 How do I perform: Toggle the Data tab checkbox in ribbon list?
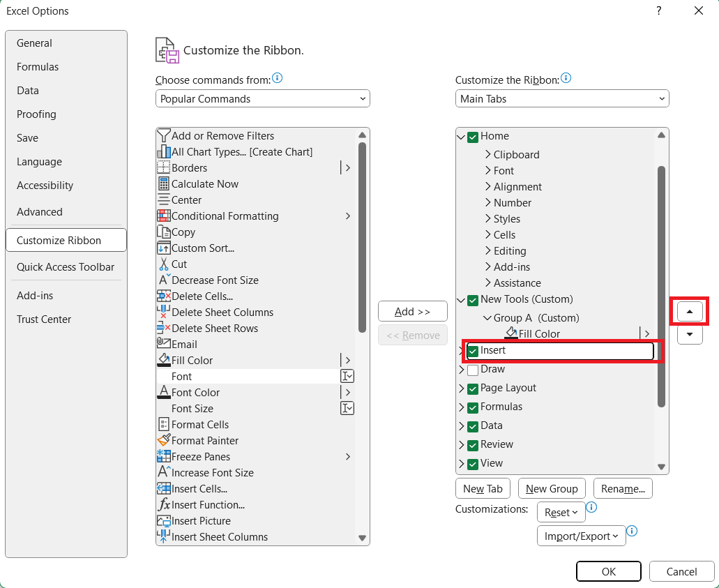473,426
